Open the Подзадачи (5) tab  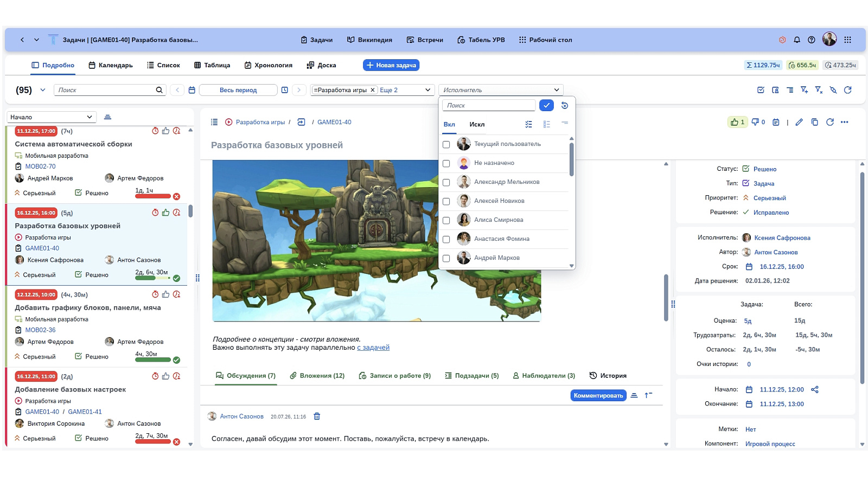point(472,376)
